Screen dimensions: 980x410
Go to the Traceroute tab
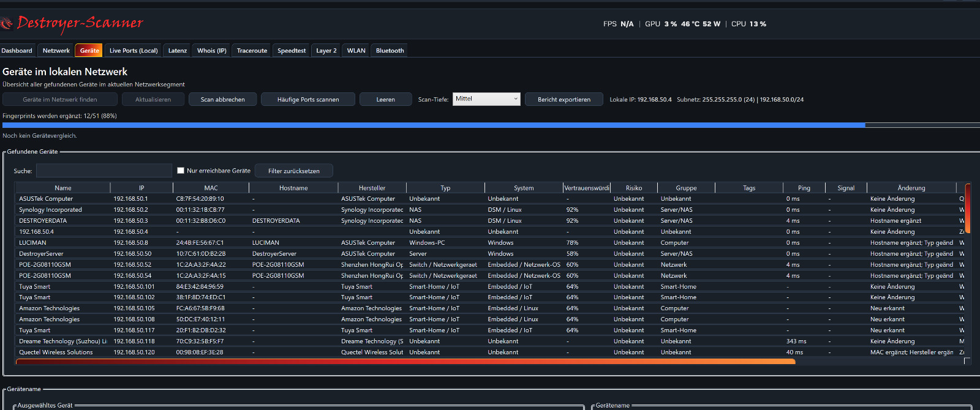tap(252, 51)
